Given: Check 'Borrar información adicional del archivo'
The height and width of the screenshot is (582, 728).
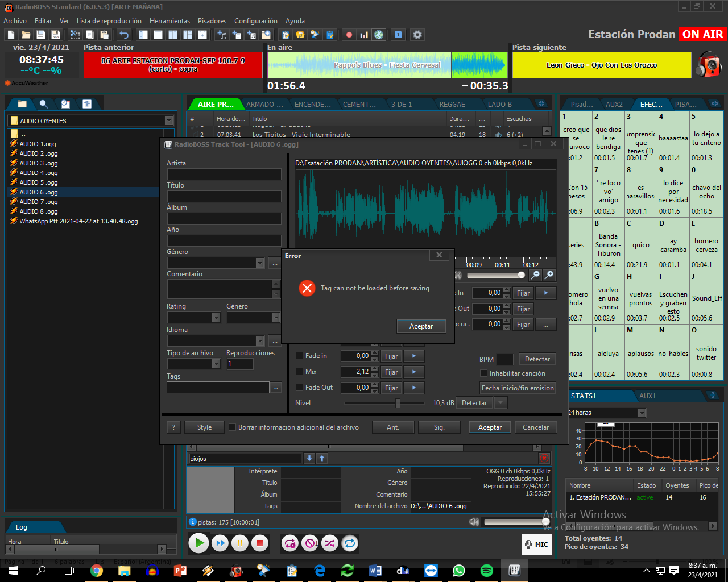Looking at the screenshot, I should [232, 427].
